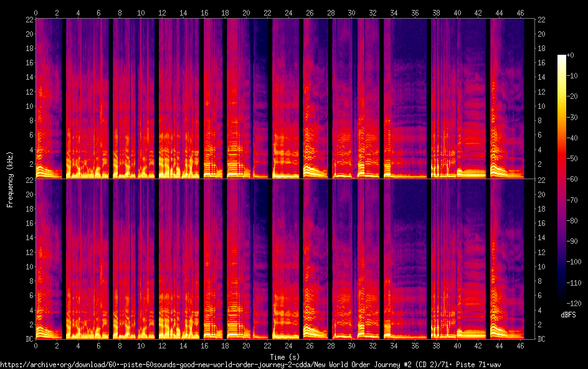Click the "-30" value on the color scale
Viewport: 588px width, 369px height.
572,117
